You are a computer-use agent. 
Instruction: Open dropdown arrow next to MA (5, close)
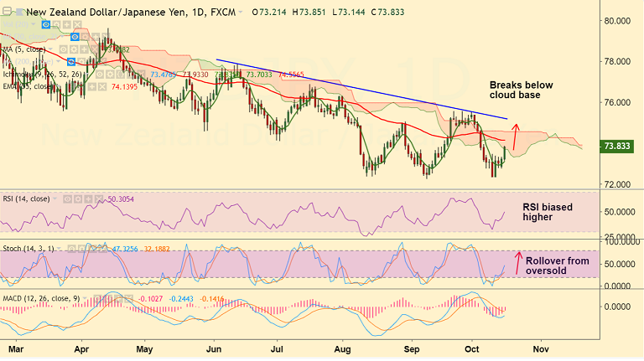point(50,49)
